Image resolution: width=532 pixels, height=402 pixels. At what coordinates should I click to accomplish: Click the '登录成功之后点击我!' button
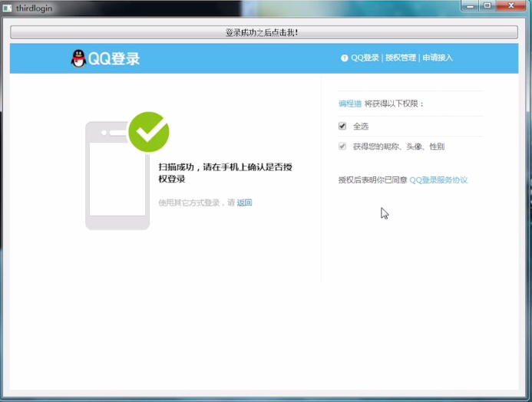coord(264,32)
